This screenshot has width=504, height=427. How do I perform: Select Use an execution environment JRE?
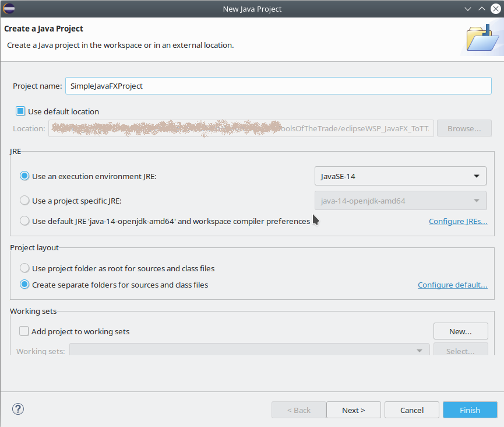coord(24,176)
